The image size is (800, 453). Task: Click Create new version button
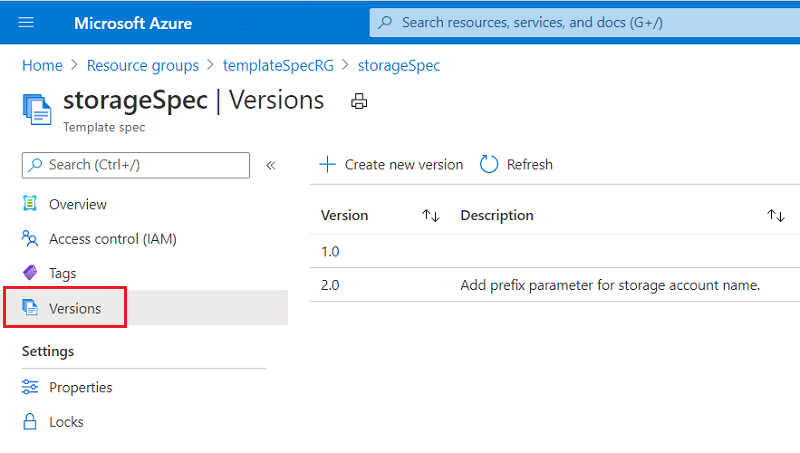click(391, 165)
